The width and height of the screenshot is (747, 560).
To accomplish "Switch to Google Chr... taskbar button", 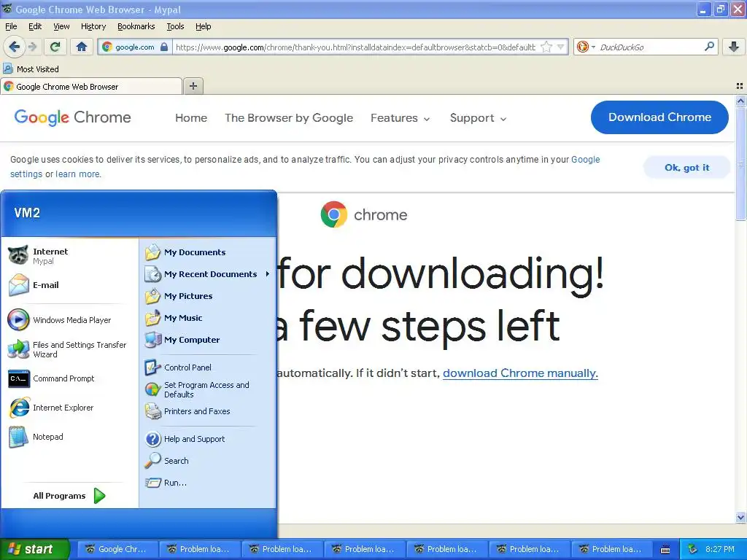I will 116,549.
